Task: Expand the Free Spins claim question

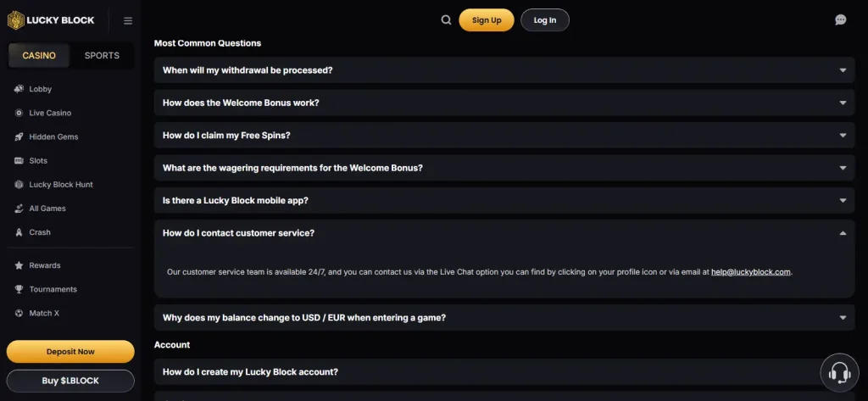Action: point(504,135)
